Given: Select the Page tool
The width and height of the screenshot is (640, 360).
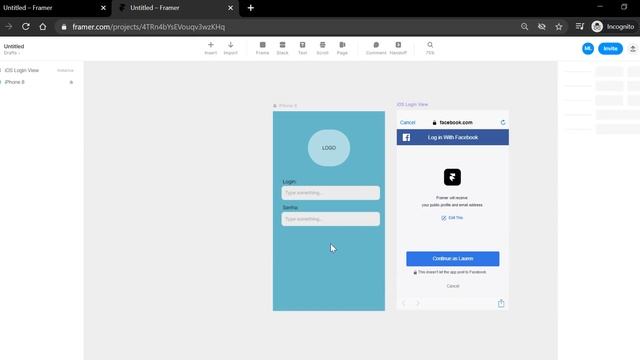Looking at the screenshot, I should click(342, 48).
